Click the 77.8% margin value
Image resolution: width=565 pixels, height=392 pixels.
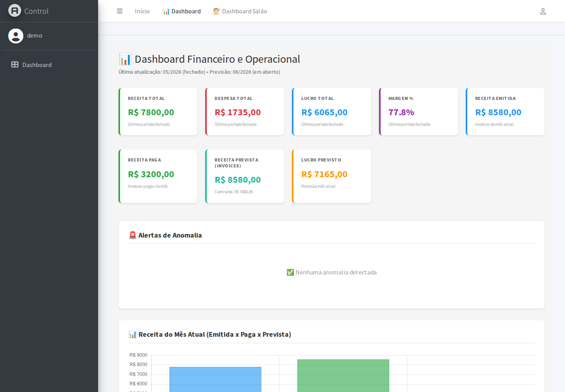click(401, 113)
